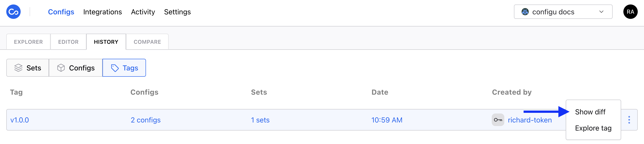Image resolution: width=644 pixels, height=144 pixels.
Task: Click the three-dot menu on v1.0.0 row
Action: coord(629,120)
